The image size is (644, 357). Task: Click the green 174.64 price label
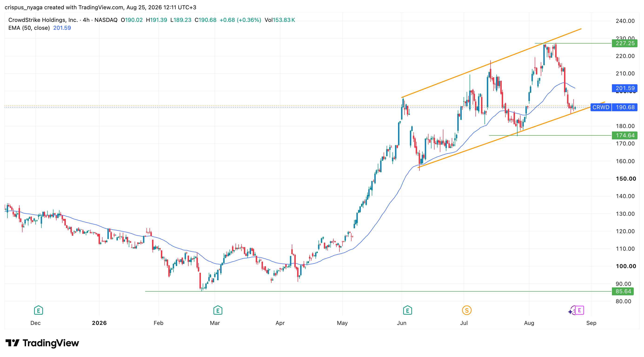pos(624,135)
